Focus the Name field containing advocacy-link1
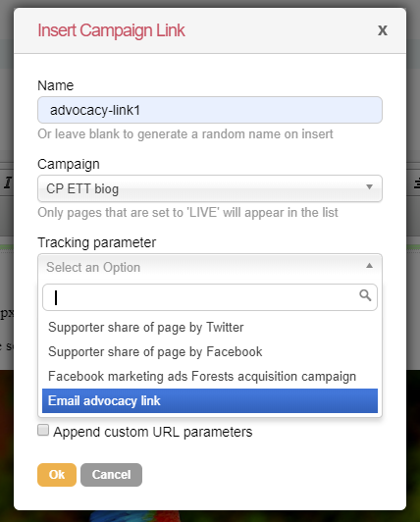Screen dimensions: 420x522 pyautogui.click(x=210, y=110)
